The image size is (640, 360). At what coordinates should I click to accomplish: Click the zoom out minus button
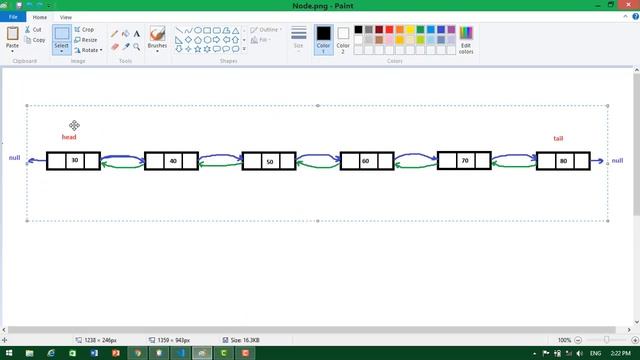[x=578, y=340]
